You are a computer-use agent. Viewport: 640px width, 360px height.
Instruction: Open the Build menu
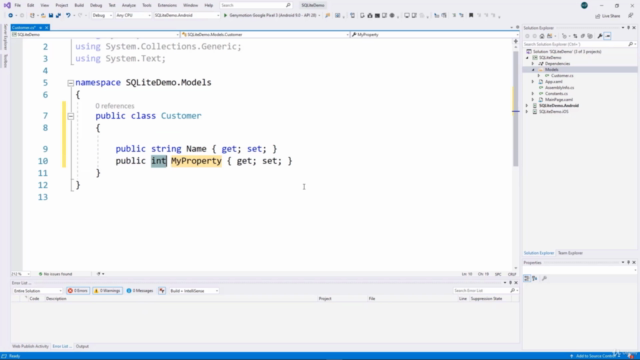79,5
